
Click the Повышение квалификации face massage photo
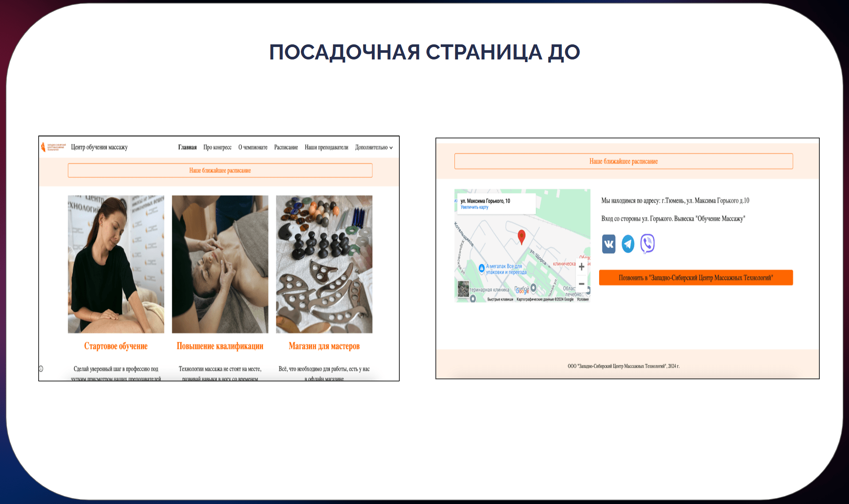tap(220, 264)
